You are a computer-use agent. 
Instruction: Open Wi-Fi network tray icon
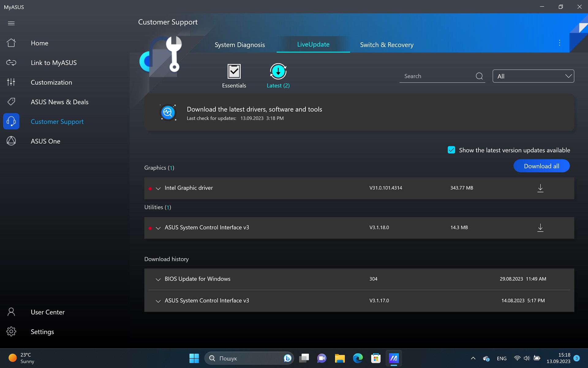517,358
